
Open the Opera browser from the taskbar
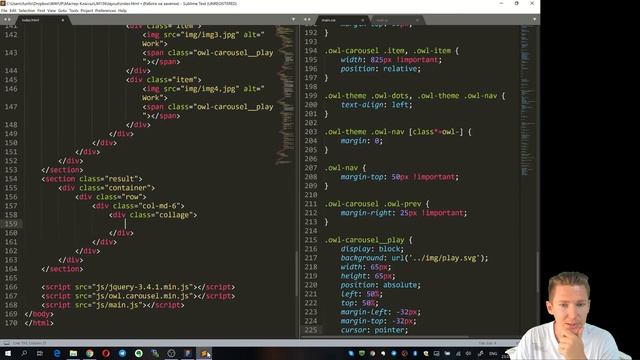(106, 353)
